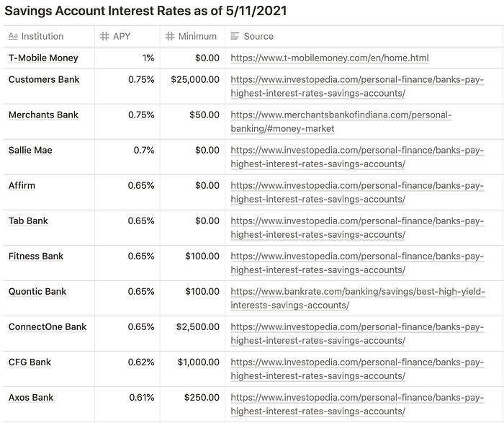Click the text icon beside the Source header
Screen dimensions: 504x423
[x=235, y=36]
